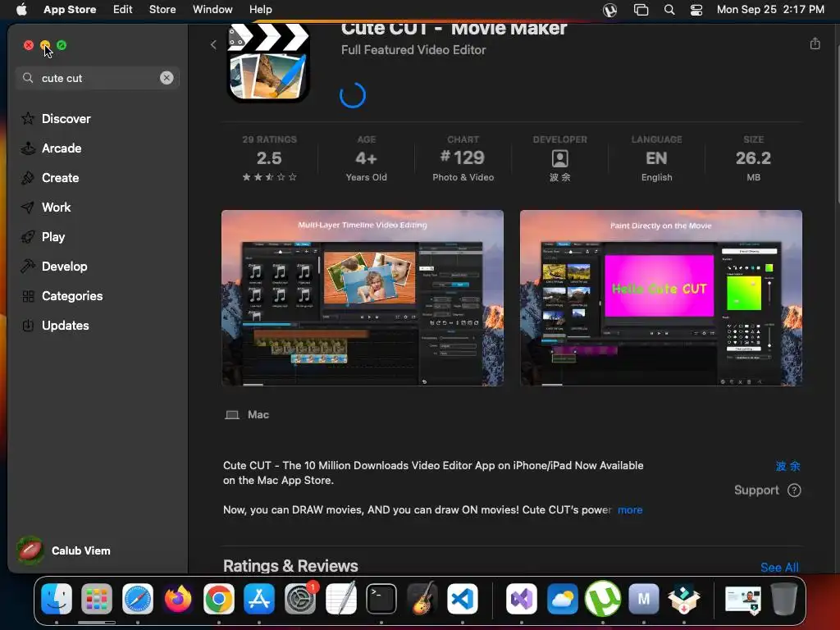Click the search magnifier in the sidebar
840x630 pixels.
click(28, 78)
